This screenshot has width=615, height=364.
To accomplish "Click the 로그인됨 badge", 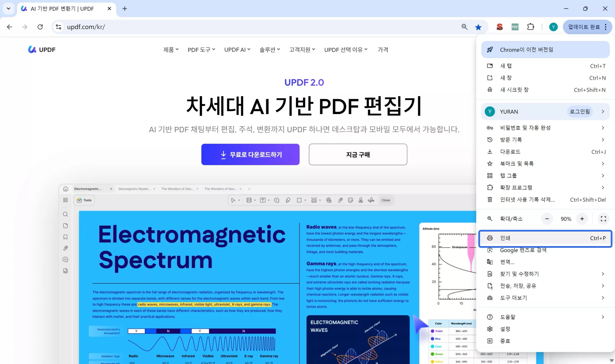I will pos(580,112).
